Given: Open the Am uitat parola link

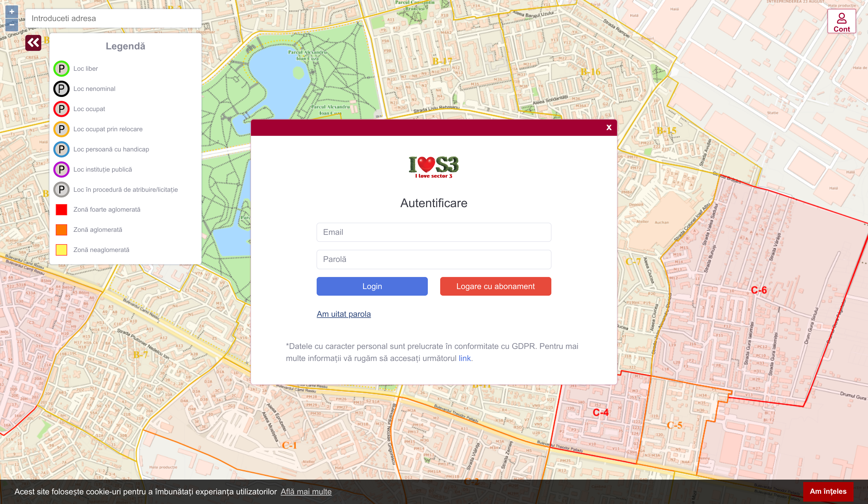Looking at the screenshot, I should point(343,314).
